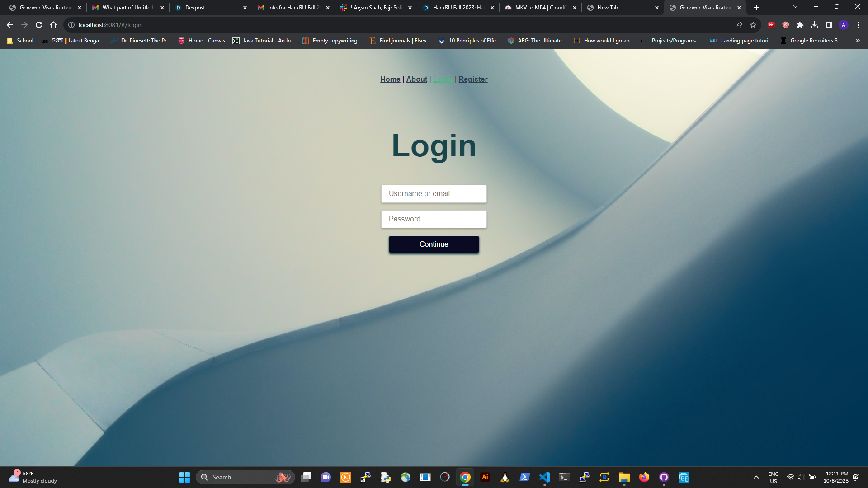This screenshot has width=868, height=488.
Task: Toggle the browser side panel icon
Action: click(x=829, y=25)
